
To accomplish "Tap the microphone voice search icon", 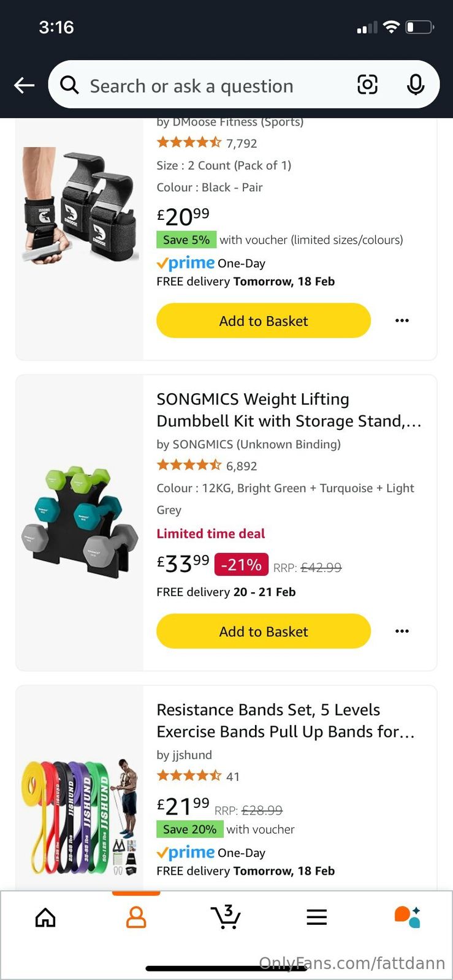I will pyautogui.click(x=415, y=85).
